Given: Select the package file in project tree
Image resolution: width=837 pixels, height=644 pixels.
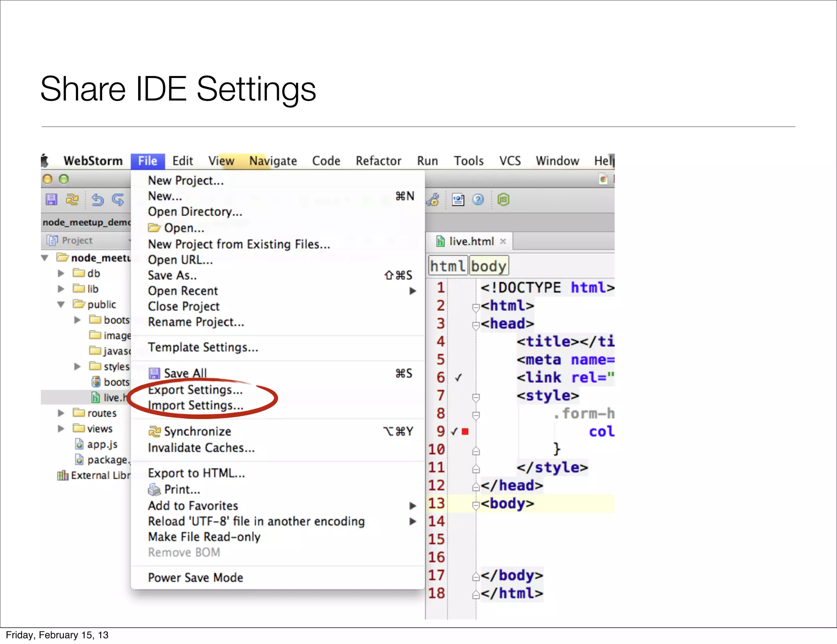Looking at the screenshot, I should pyautogui.click(x=102, y=460).
